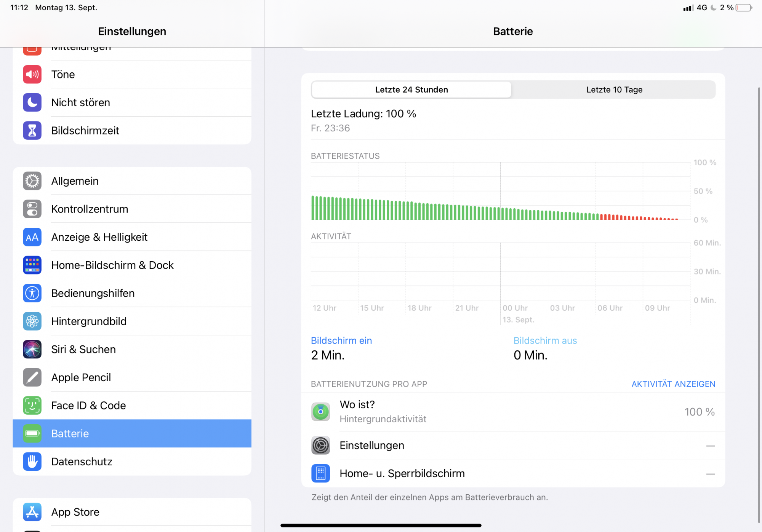
Task: Open the Töne speaker icon
Action: pos(32,74)
